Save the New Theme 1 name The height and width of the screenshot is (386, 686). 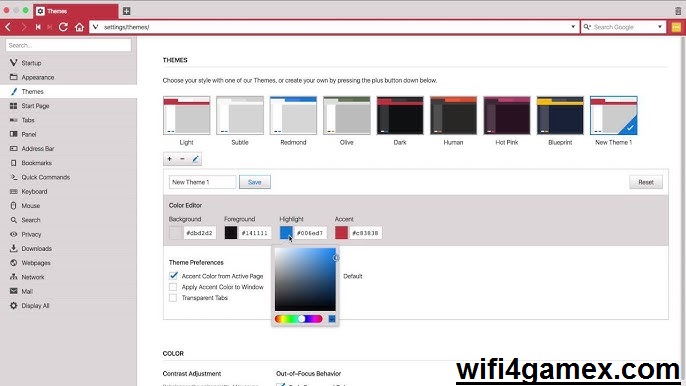[x=255, y=182]
